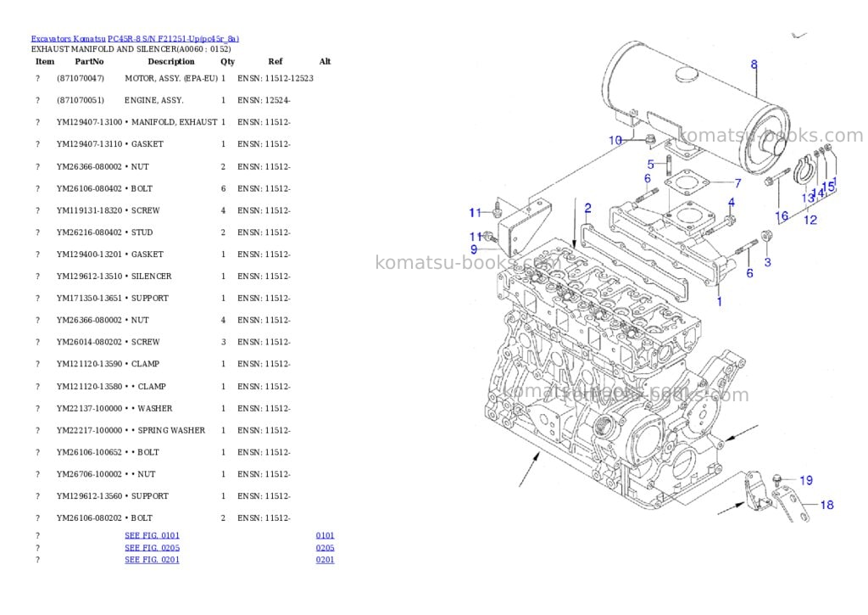Click ENGINE, ASSY. description

point(154,100)
